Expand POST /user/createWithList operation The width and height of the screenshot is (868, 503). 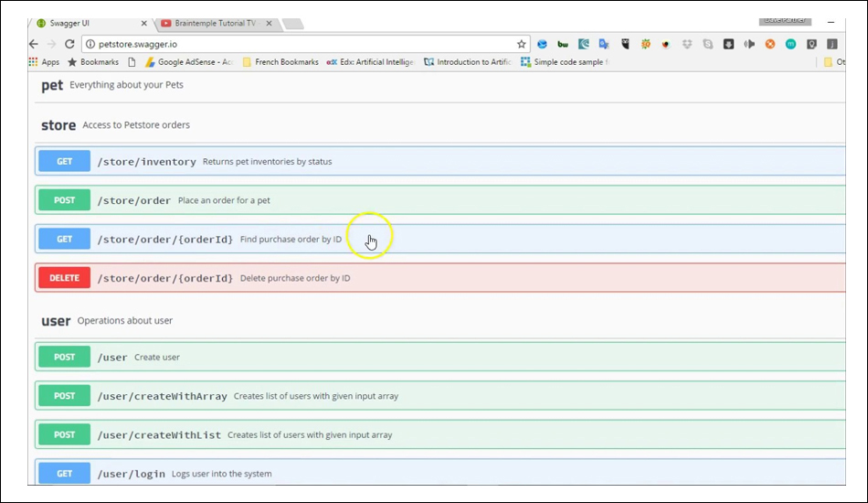click(440, 434)
